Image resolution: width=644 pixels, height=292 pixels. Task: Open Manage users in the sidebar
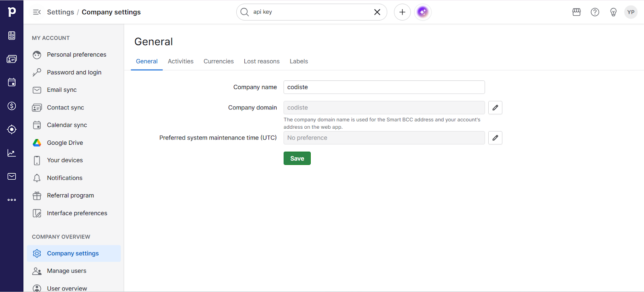(x=66, y=271)
